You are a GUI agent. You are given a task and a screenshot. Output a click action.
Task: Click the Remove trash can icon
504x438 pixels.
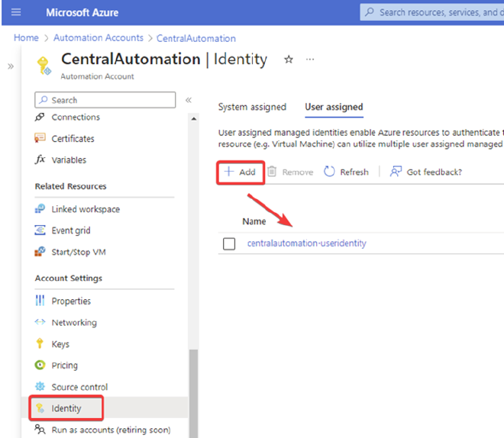click(x=272, y=172)
